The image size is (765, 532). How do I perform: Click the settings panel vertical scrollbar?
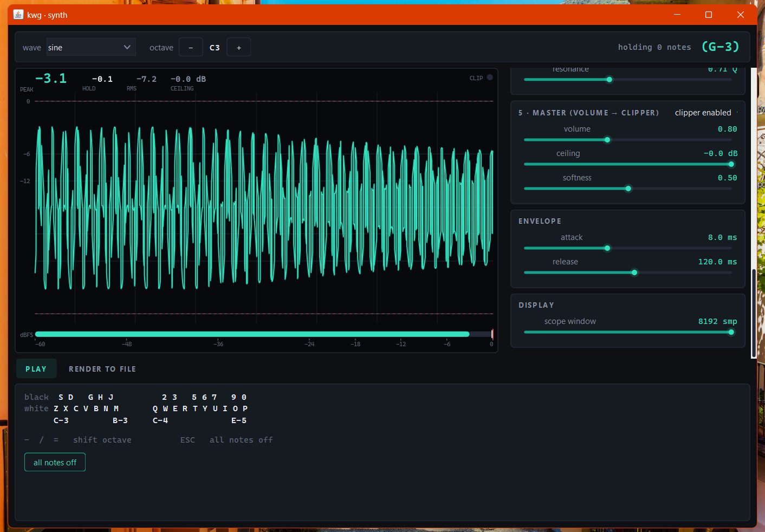coord(754,313)
